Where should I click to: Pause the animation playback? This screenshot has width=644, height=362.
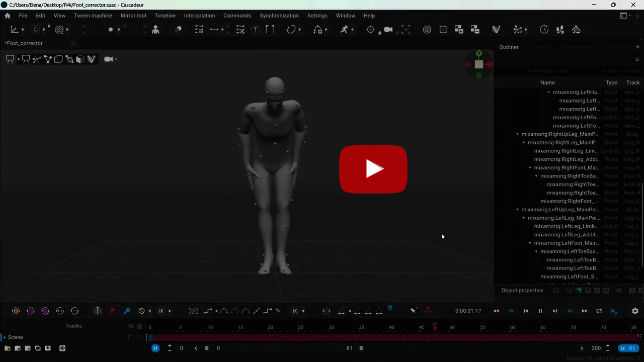pos(540,311)
